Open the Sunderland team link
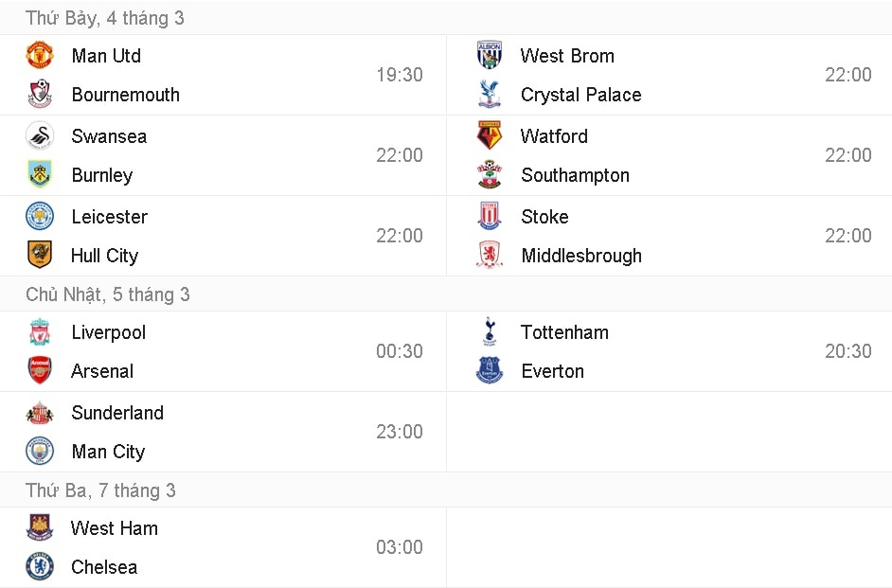This screenshot has height=588, width=892. pyautogui.click(x=117, y=413)
